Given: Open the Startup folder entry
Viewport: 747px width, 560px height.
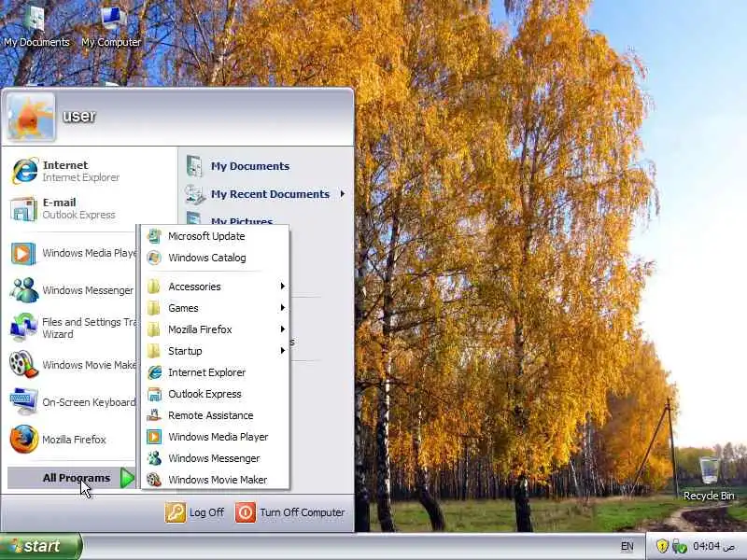Looking at the screenshot, I should point(216,351).
